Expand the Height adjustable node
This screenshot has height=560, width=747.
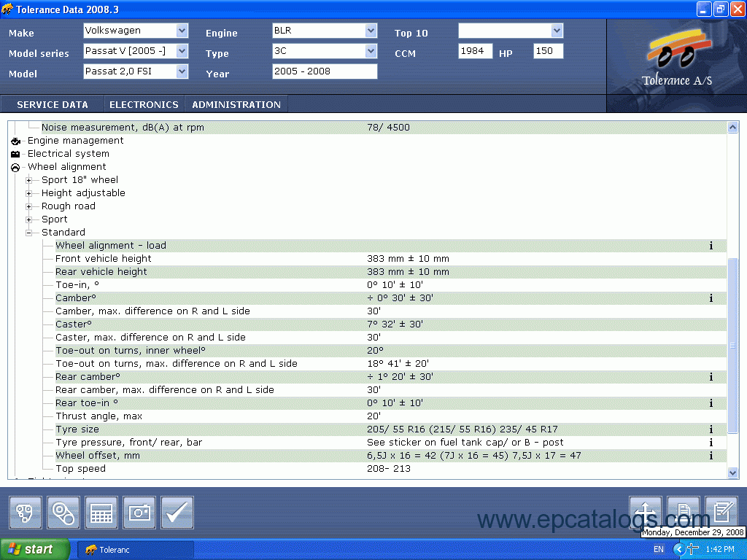pyautogui.click(x=28, y=193)
